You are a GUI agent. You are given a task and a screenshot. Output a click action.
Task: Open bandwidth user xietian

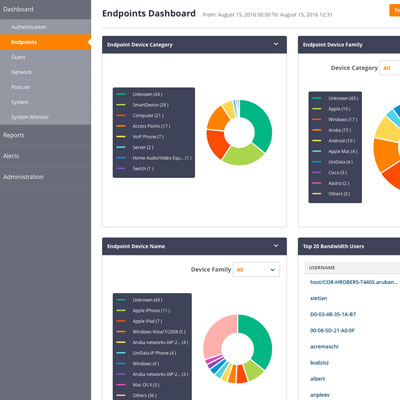point(318,298)
